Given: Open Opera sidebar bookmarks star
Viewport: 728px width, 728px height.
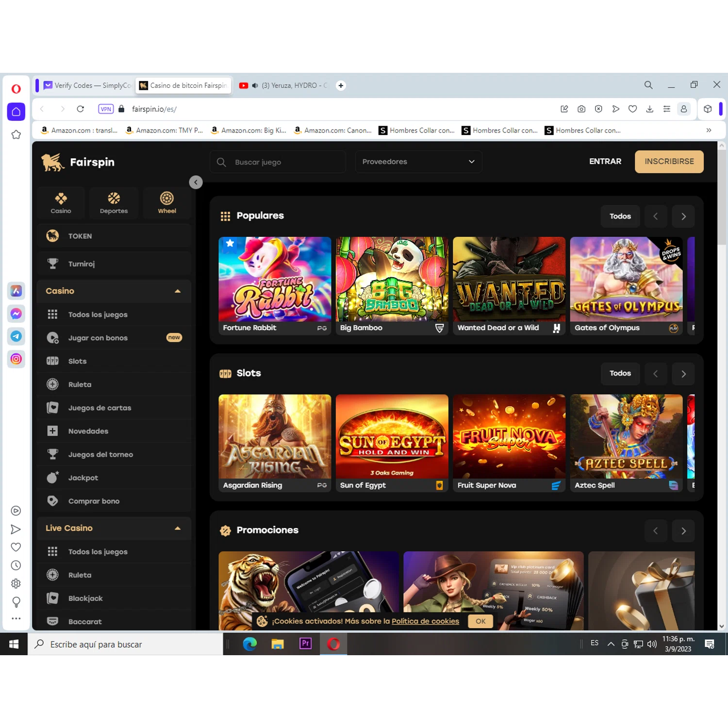Looking at the screenshot, I should [x=16, y=134].
